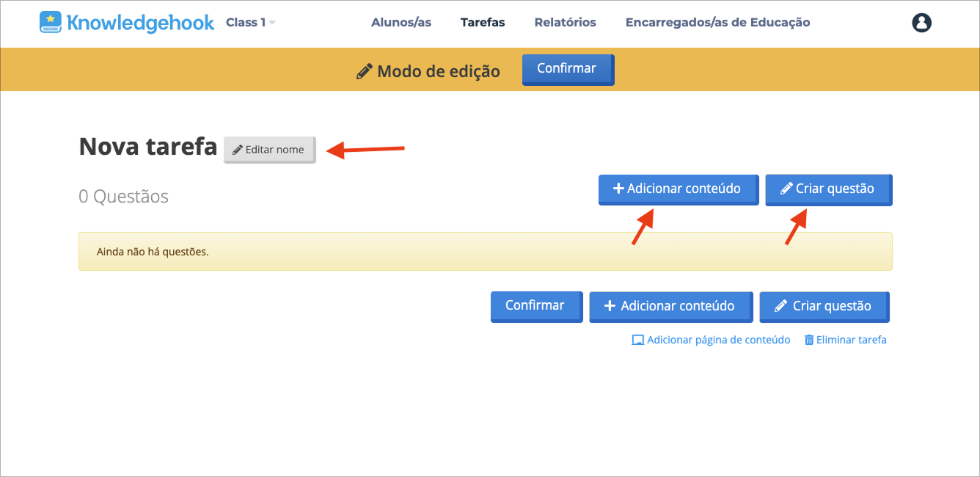Click Confirmar button below the empty questions notice
The width and height of the screenshot is (980, 477).
tap(536, 306)
